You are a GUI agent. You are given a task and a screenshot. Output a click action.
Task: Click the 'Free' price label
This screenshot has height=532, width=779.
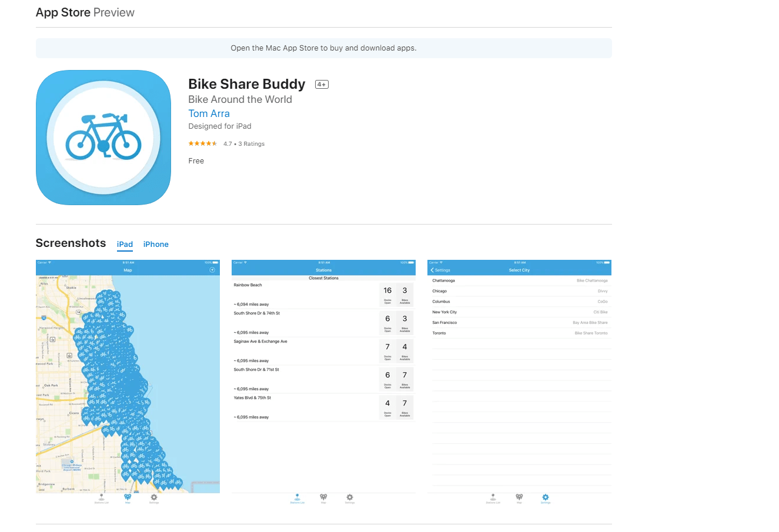pyautogui.click(x=196, y=161)
